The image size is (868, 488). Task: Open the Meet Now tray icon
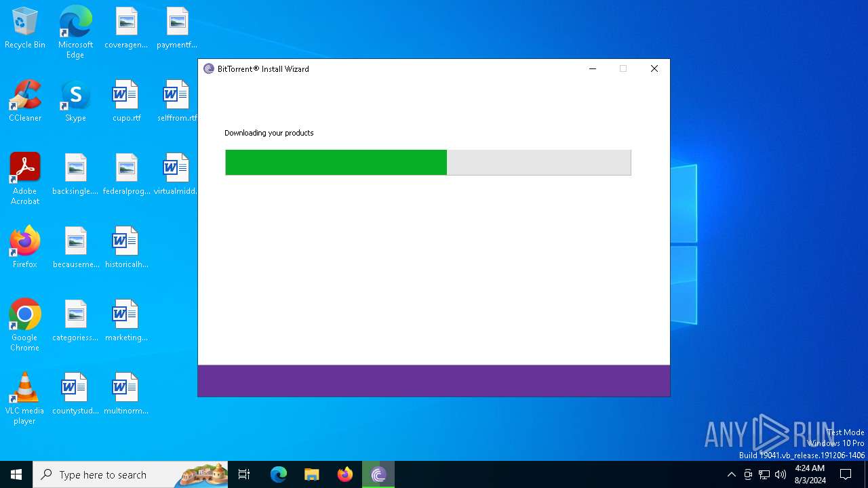748,474
